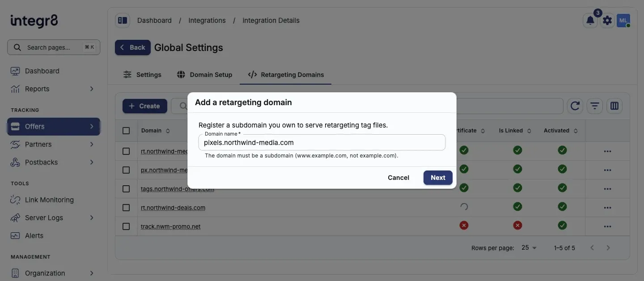644x281 pixels.
Task: Toggle the select-all rows checkbox
Action: point(126,131)
